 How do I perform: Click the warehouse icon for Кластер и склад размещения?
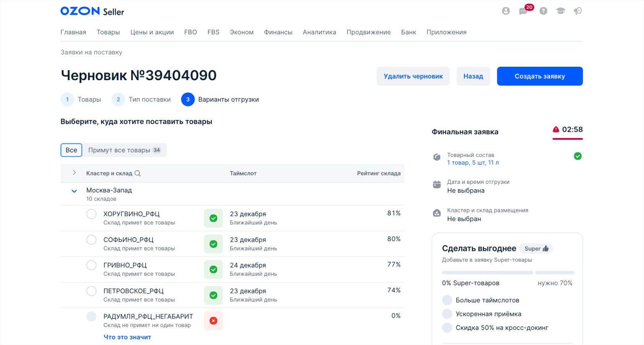click(437, 213)
